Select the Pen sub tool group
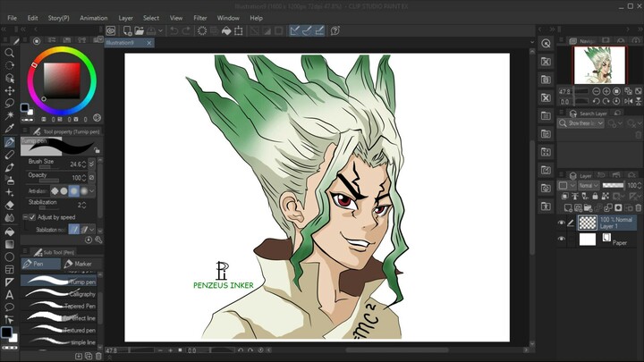Viewport: 644px width, 362px height. (x=40, y=264)
